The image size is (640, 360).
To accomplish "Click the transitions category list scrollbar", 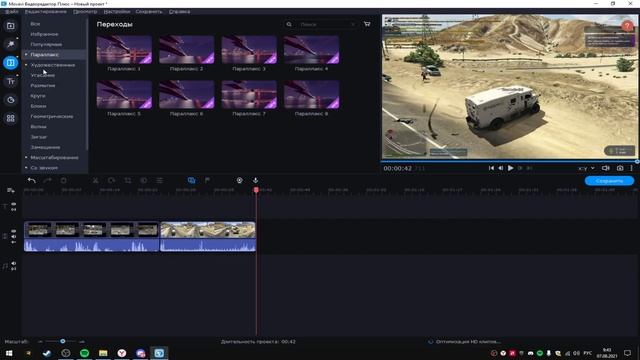I will click(x=87, y=84).
